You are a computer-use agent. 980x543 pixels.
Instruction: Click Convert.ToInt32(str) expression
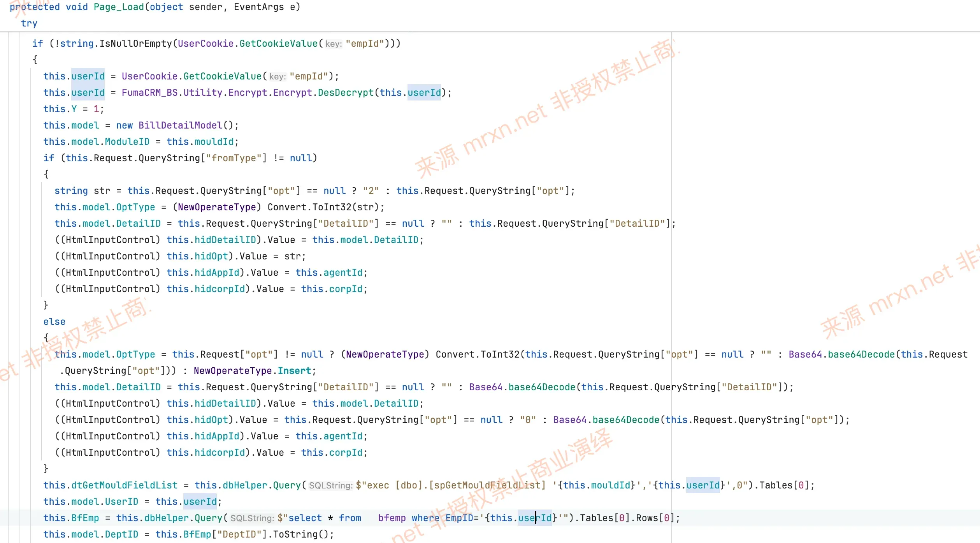click(x=323, y=207)
